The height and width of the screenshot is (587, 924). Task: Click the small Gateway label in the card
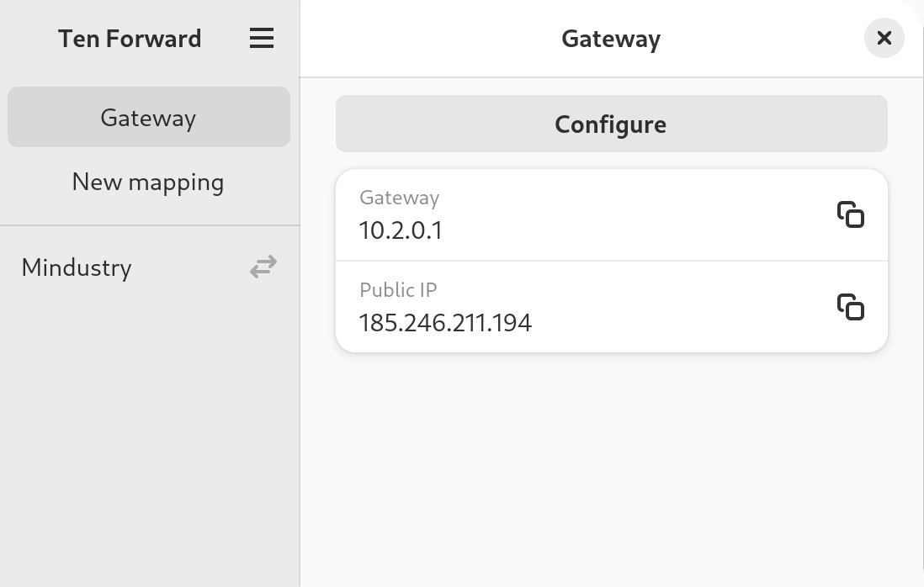400,198
